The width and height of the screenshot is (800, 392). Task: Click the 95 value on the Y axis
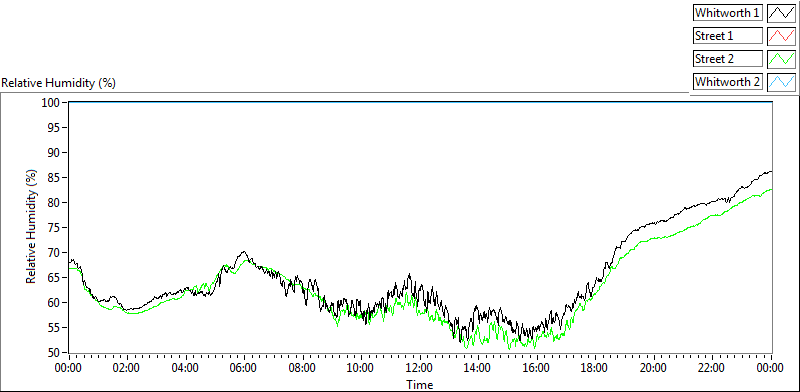(54, 128)
